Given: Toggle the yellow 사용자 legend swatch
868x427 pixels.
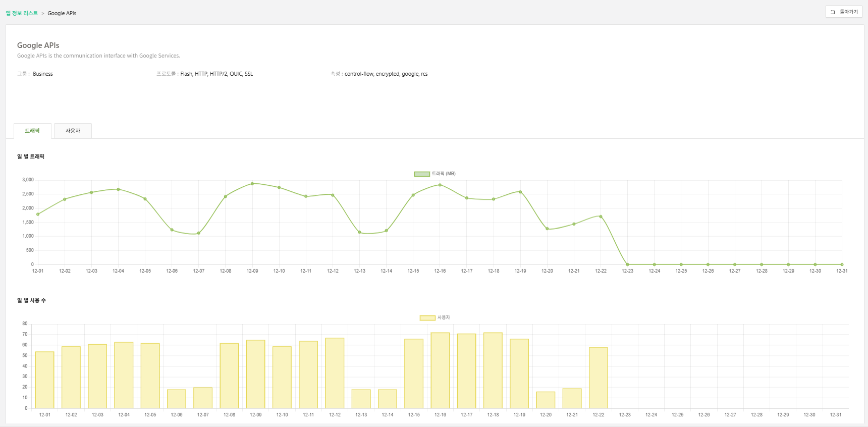Looking at the screenshot, I should 427,318.
